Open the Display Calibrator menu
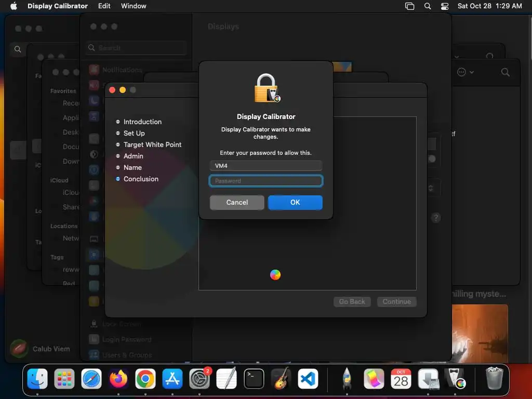532x399 pixels. click(57, 6)
